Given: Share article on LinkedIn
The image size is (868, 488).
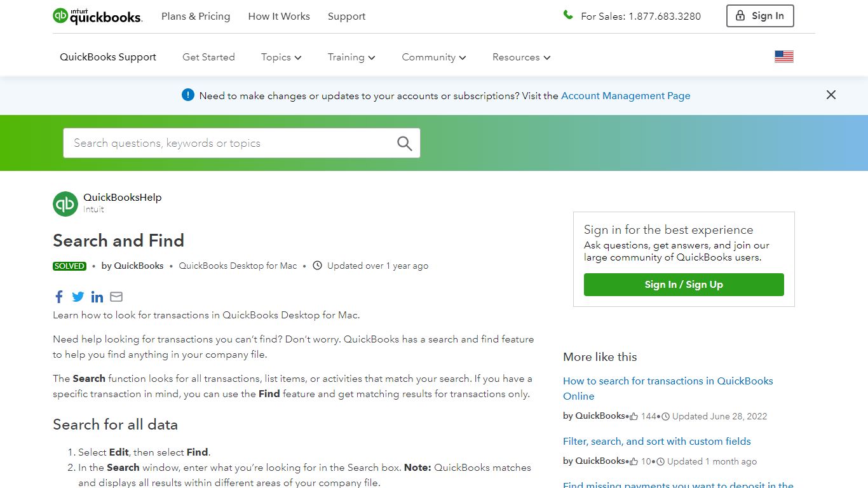Looking at the screenshot, I should click(97, 297).
